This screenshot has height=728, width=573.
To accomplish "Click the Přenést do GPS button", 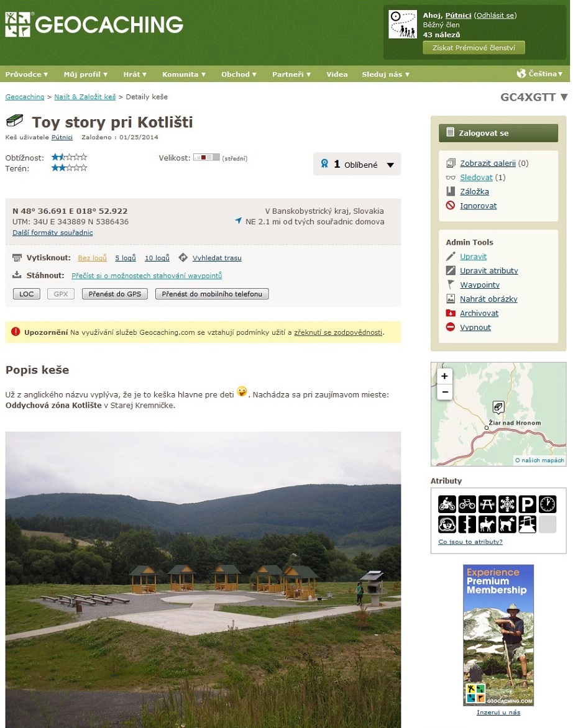I will point(115,294).
